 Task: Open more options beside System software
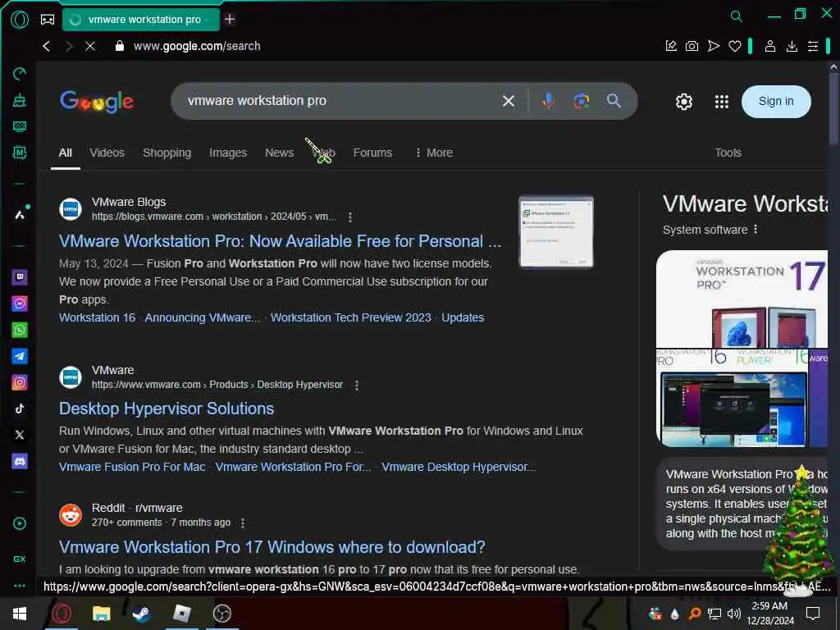click(x=756, y=230)
